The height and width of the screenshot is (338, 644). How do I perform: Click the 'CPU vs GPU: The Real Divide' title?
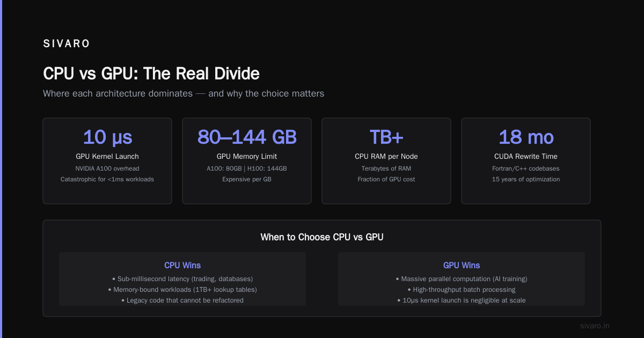(151, 74)
